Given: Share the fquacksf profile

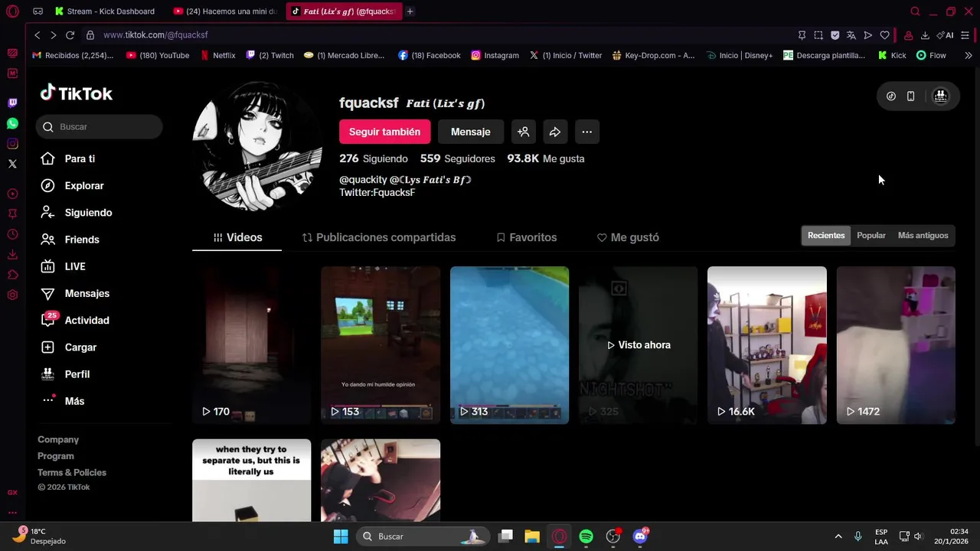Looking at the screenshot, I should click(x=555, y=132).
